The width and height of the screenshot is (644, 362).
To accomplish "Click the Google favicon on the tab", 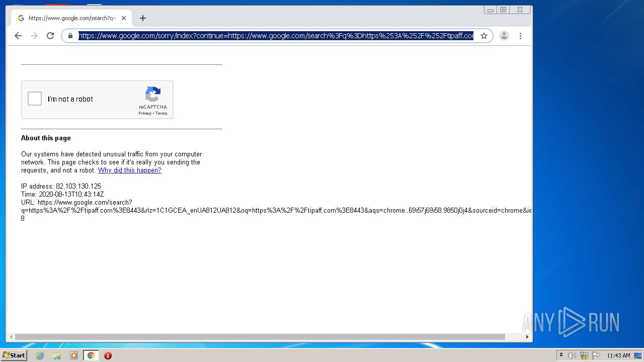I will [x=21, y=18].
